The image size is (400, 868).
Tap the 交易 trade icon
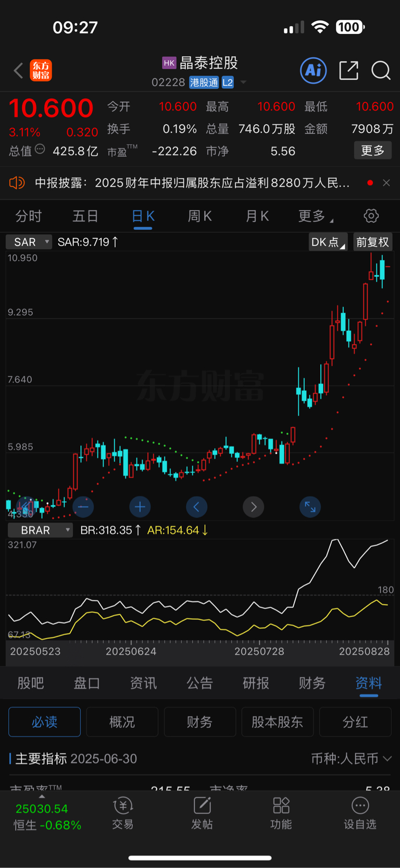(123, 813)
